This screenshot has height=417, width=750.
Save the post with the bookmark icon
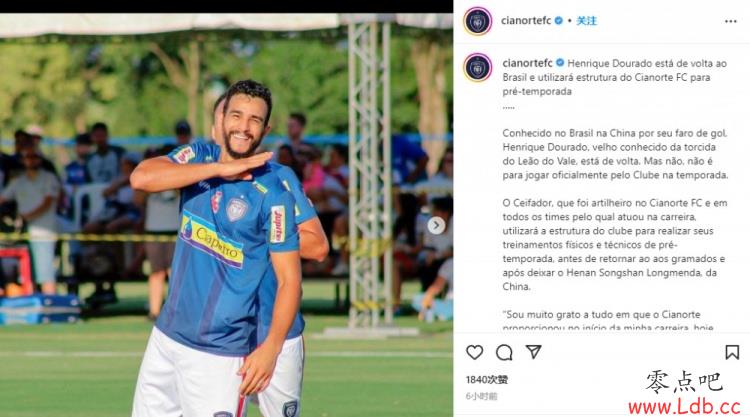732,352
